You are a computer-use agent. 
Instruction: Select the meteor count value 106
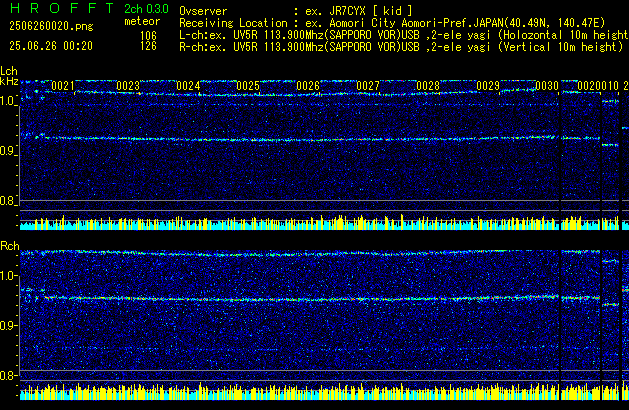tap(148, 36)
